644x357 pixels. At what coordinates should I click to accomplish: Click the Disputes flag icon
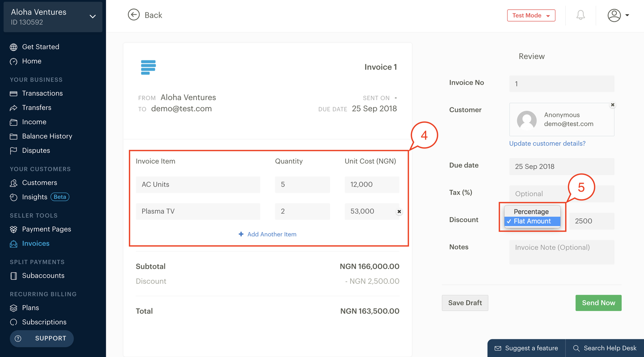pos(14,151)
